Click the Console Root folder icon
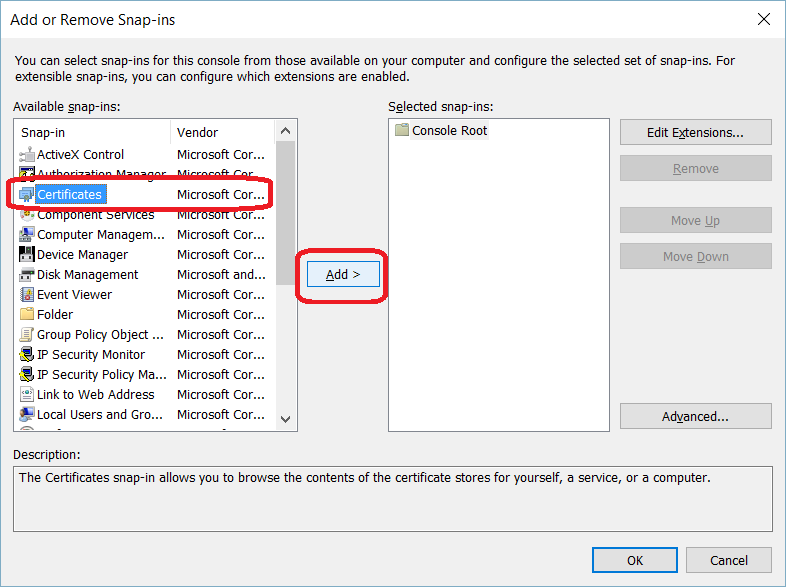This screenshot has width=786, height=587. pos(402,131)
